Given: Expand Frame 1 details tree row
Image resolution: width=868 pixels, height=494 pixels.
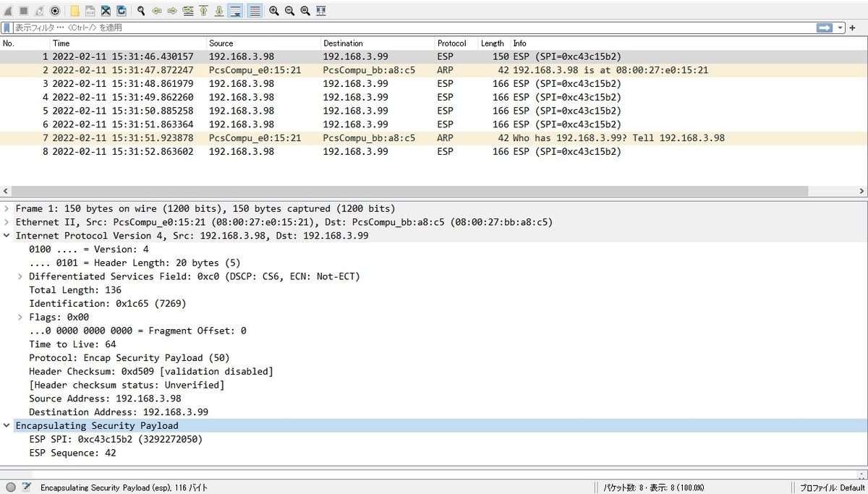Looking at the screenshot, I should [x=7, y=208].
